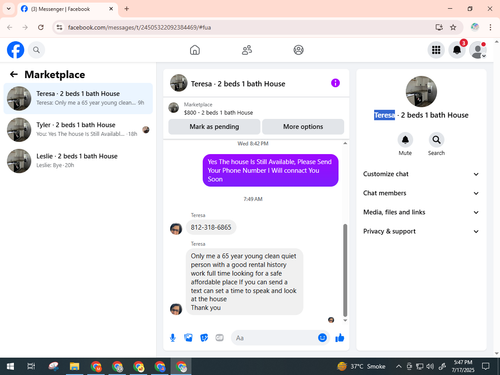This screenshot has width=500, height=375.
Task: Go back using Marketplace back arrow
Action: point(14,74)
